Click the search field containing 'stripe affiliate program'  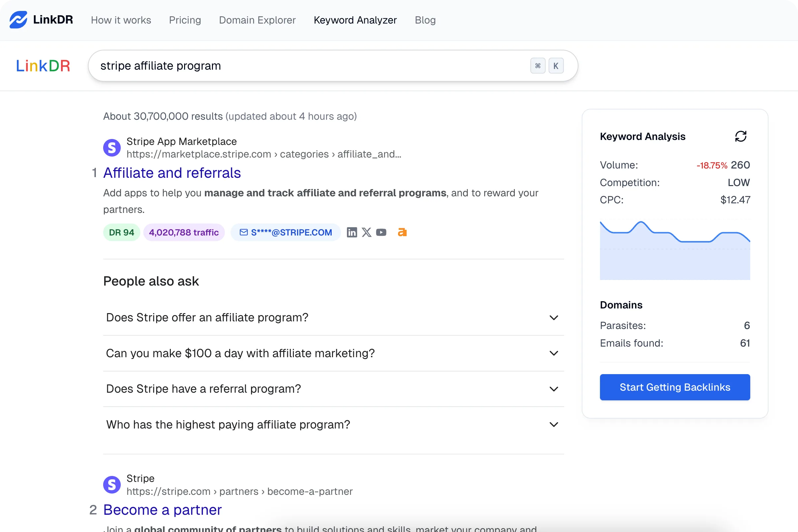click(333, 66)
